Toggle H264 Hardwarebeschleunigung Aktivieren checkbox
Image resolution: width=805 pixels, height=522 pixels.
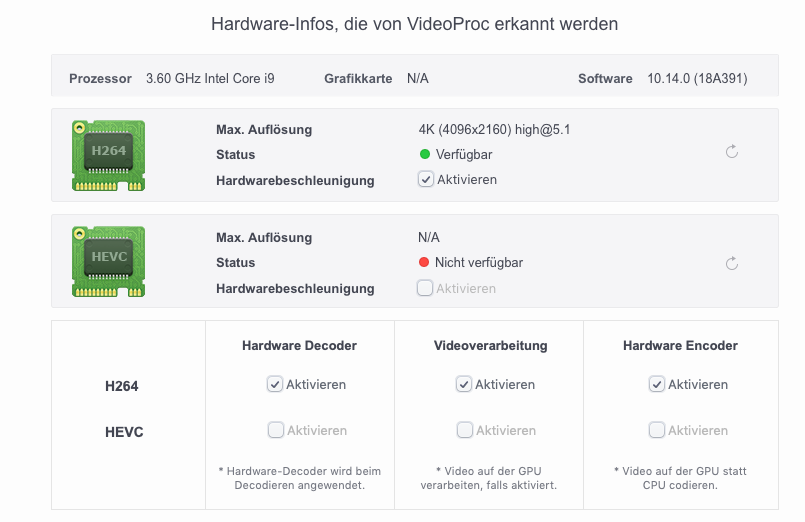425,179
